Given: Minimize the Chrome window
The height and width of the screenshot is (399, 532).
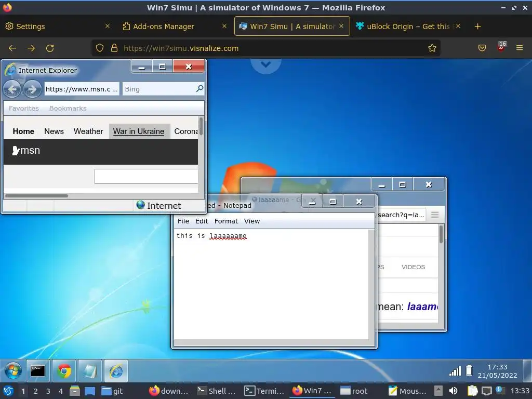Looking at the screenshot, I should [382, 184].
